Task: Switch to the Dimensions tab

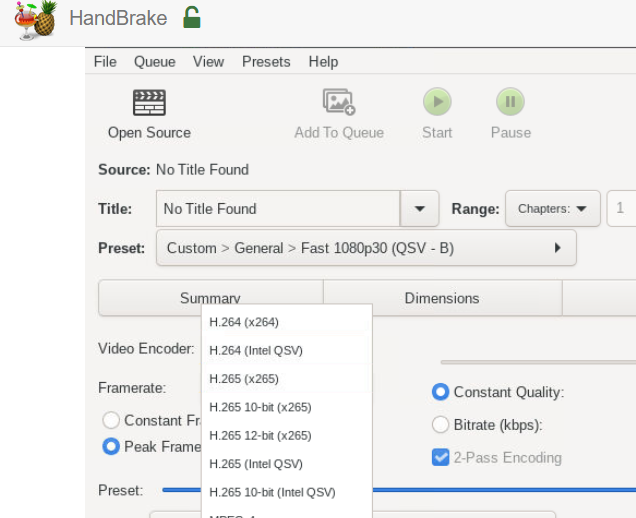Action: [442, 298]
